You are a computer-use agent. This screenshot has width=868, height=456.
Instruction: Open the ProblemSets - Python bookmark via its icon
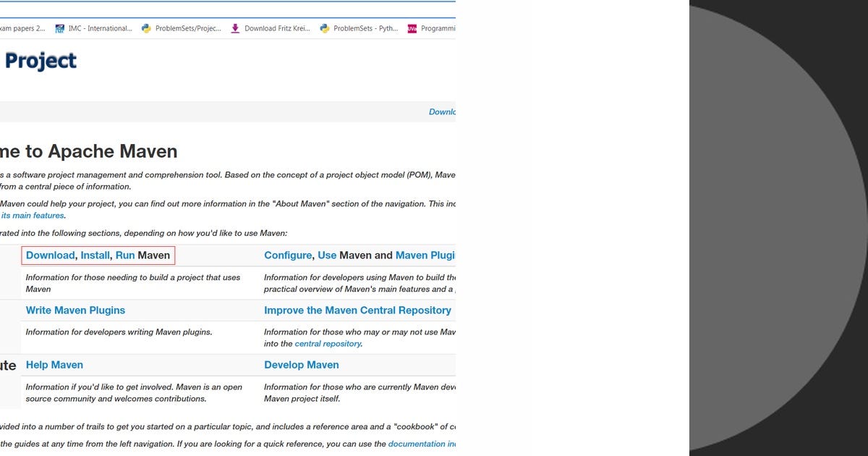coord(324,28)
